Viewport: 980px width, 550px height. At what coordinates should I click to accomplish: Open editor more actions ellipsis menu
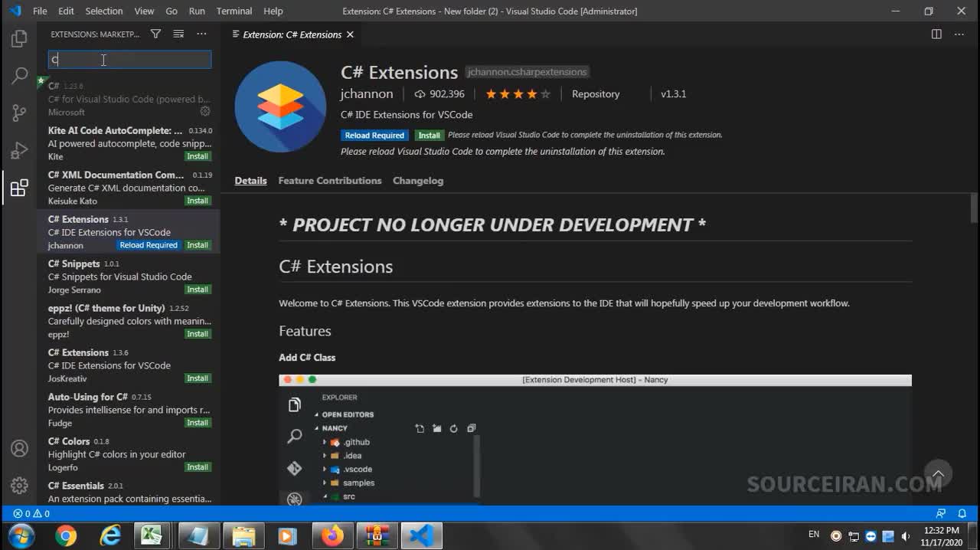click(959, 34)
